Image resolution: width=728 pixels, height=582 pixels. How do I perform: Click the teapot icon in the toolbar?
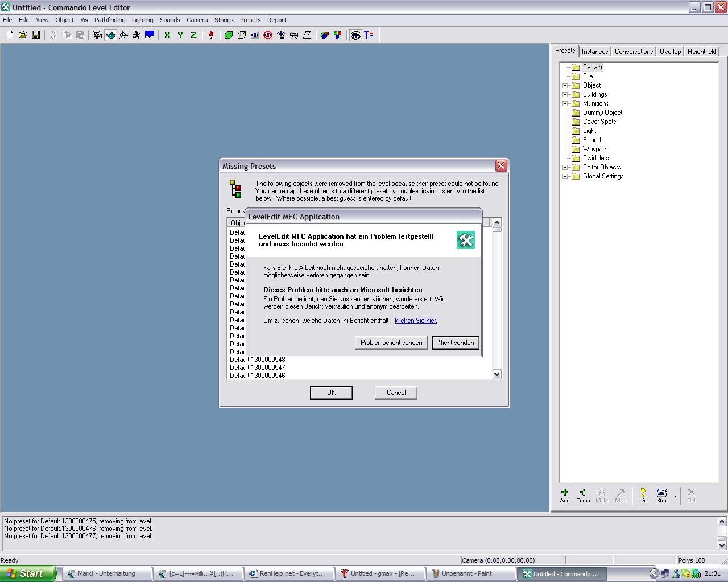point(110,35)
